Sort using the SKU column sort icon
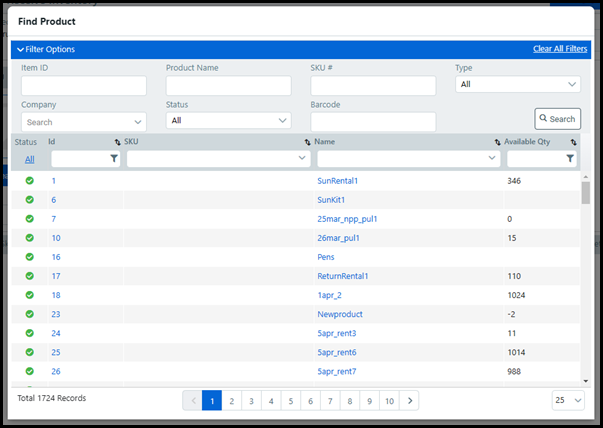The image size is (603, 428). click(x=308, y=143)
